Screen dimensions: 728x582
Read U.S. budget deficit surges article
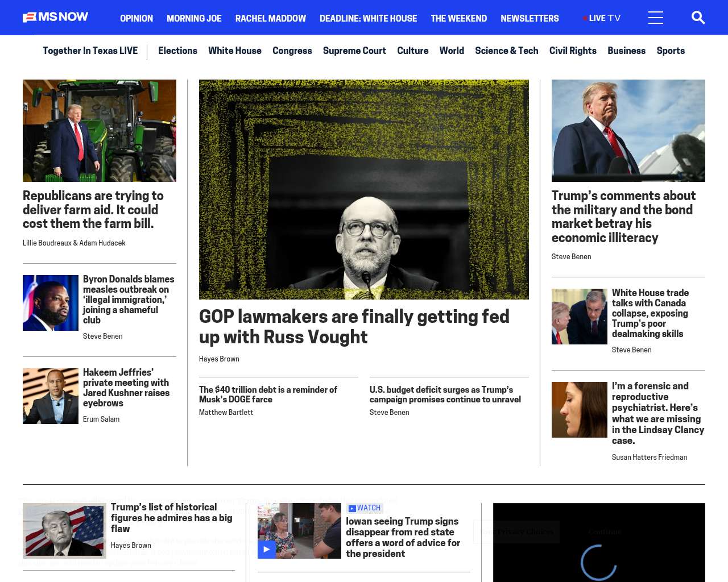(x=445, y=394)
